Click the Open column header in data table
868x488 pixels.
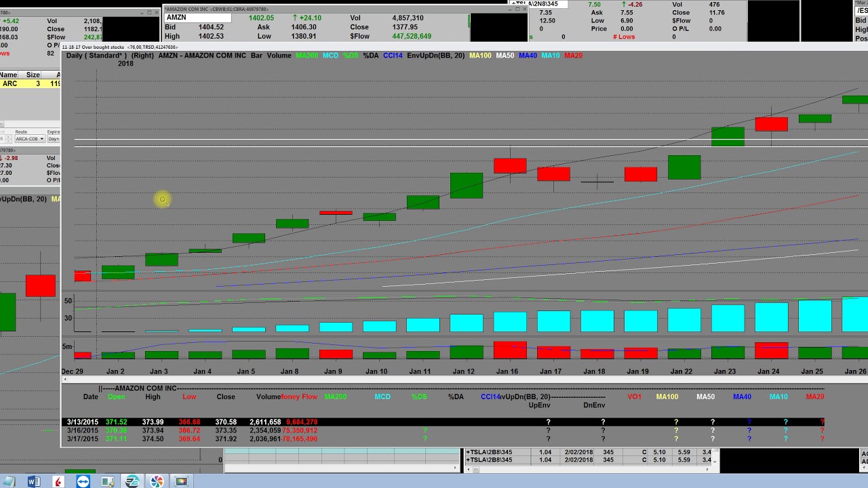(116, 396)
